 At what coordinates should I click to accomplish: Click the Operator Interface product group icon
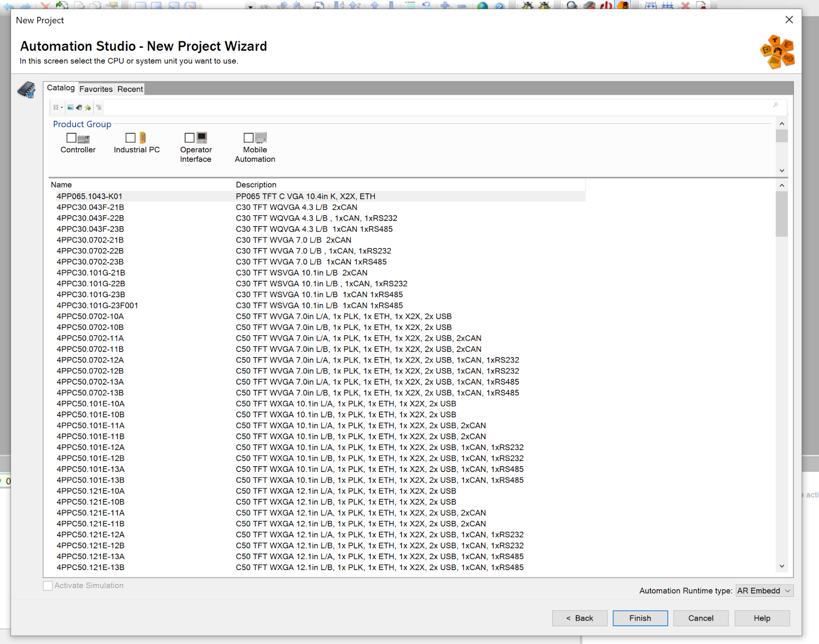click(x=202, y=138)
